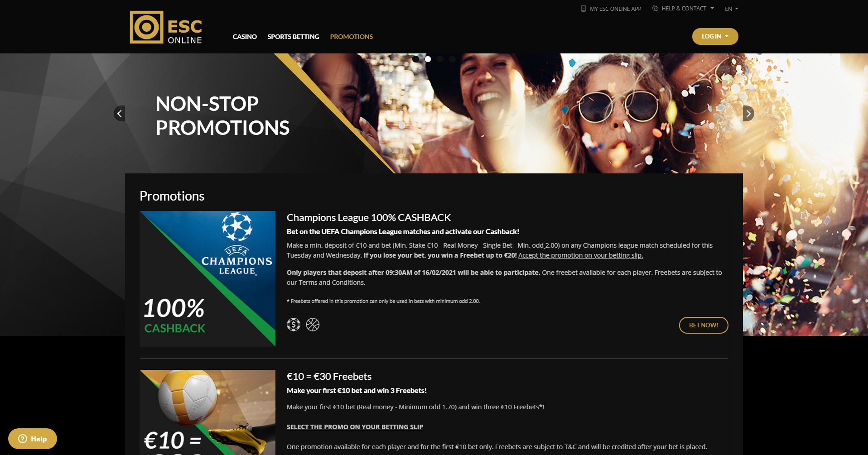Click the €10 = €30 Freebets title
This screenshot has height=455, width=868.
click(x=329, y=376)
